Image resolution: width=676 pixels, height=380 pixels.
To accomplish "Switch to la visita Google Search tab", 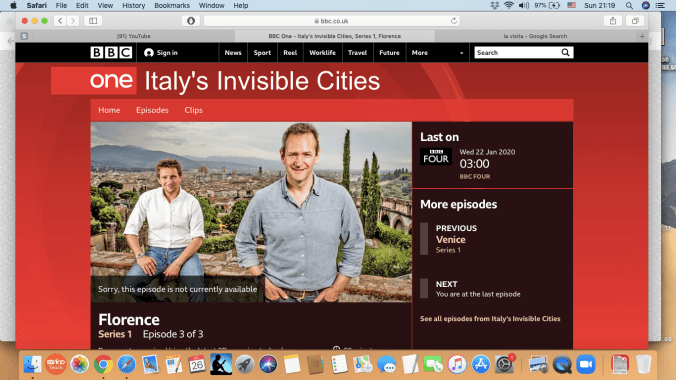I will pyautogui.click(x=535, y=36).
